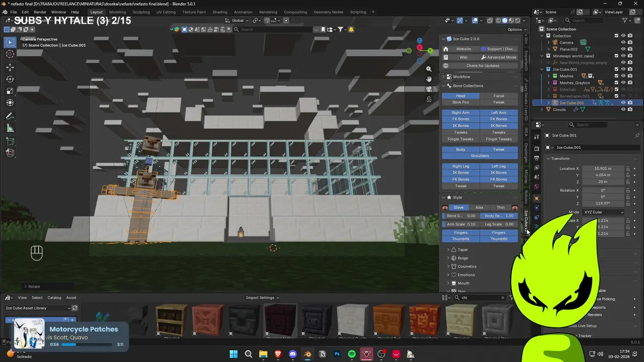Uncheck Mineways world: casa2 checkbox
The width and height of the screenshot is (644, 362).
tap(616, 56)
